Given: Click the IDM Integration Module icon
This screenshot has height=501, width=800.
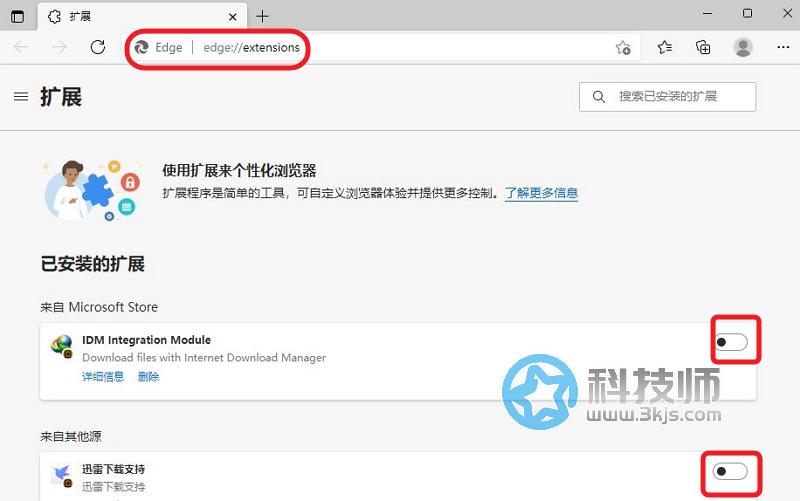Looking at the screenshot, I should click(x=62, y=346).
